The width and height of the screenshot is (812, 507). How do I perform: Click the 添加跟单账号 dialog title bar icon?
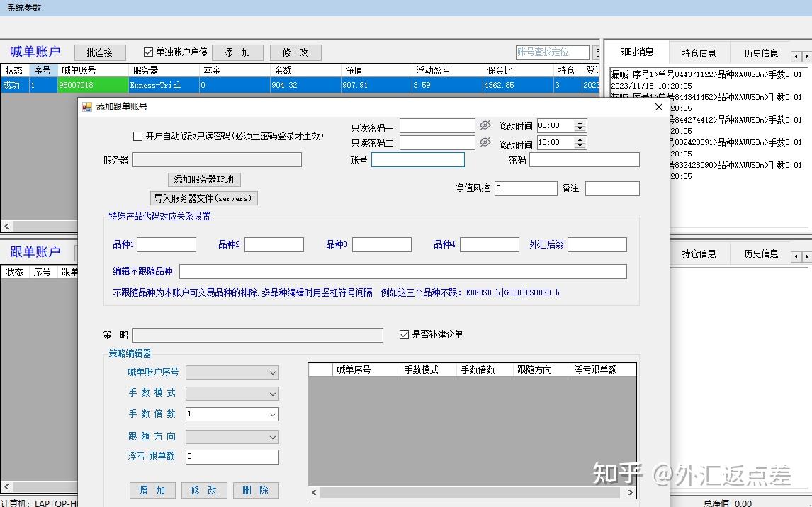click(x=88, y=107)
